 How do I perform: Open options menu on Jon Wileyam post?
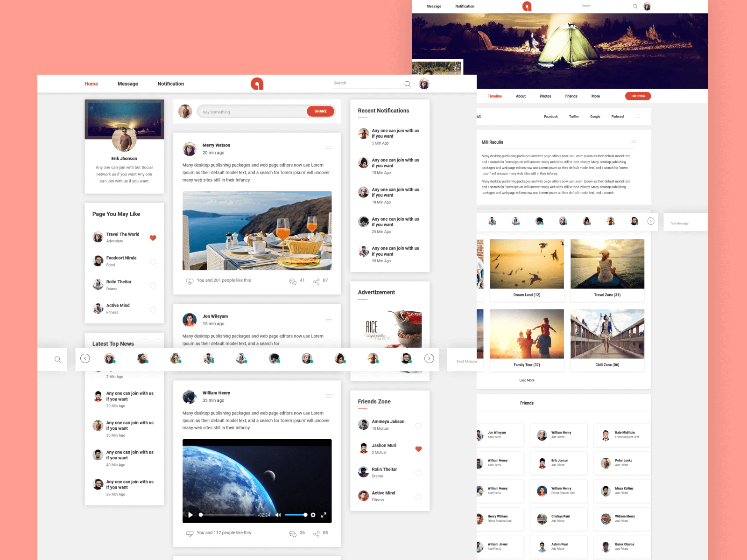click(329, 320)
